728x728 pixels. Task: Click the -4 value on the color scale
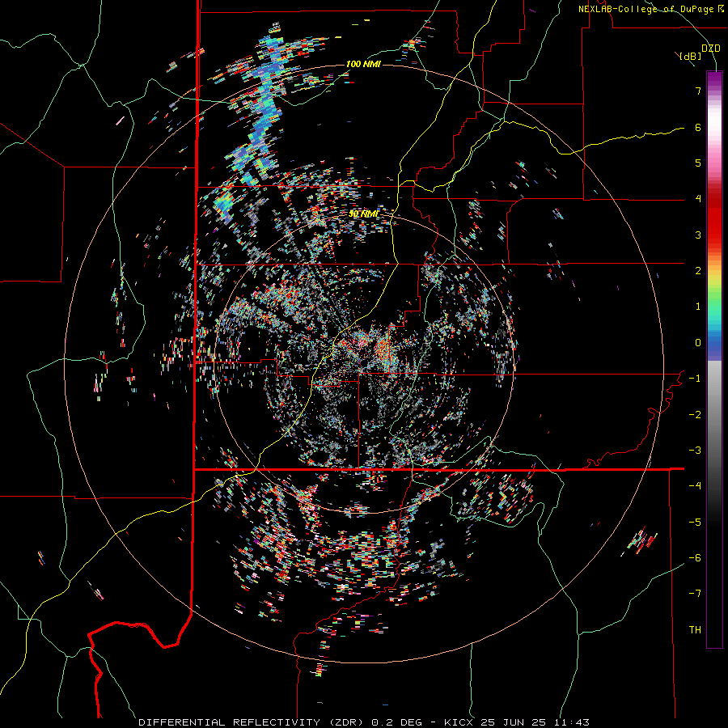[x=695, y=486]
